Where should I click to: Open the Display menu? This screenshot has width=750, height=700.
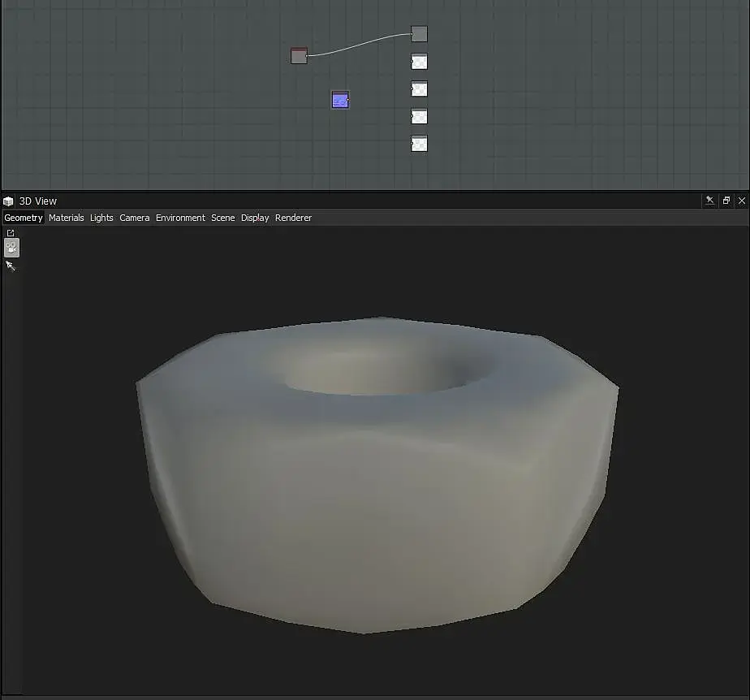[x=255, y=218]
